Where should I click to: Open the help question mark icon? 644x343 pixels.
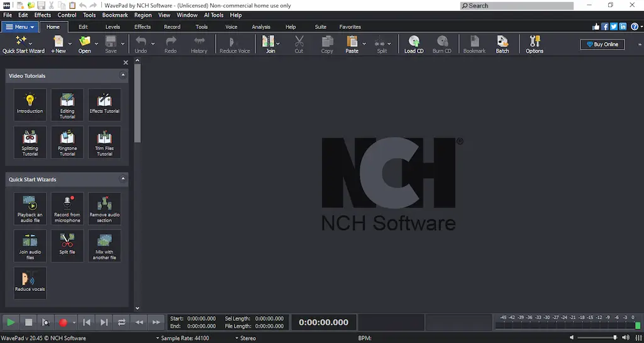pyautogui.click(x=635, y=26)
